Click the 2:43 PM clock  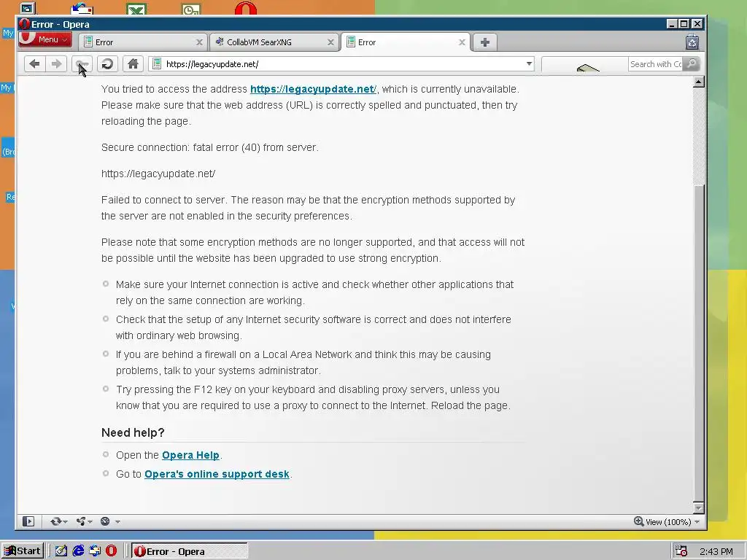[716, 551]
